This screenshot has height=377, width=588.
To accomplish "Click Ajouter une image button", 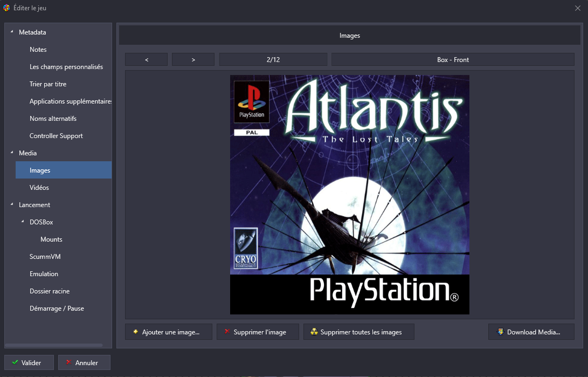I will pos(169,332).
